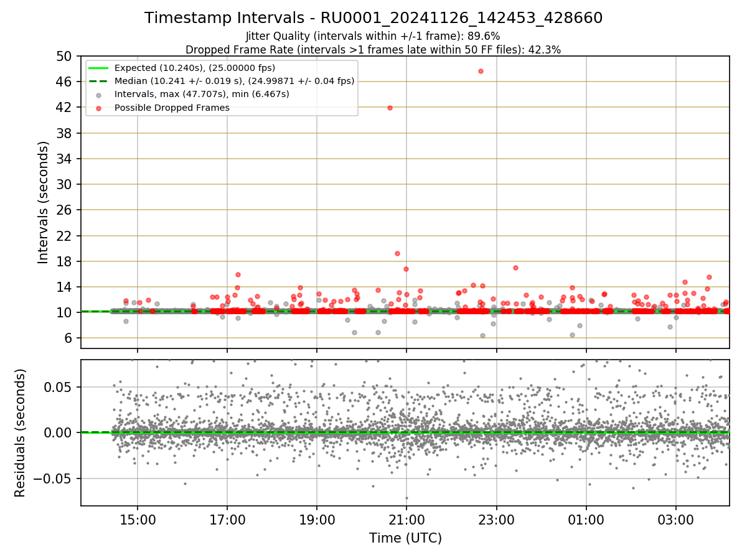
Task: Click the dashed dark green line sample in legend
Action: click(98, 81)
